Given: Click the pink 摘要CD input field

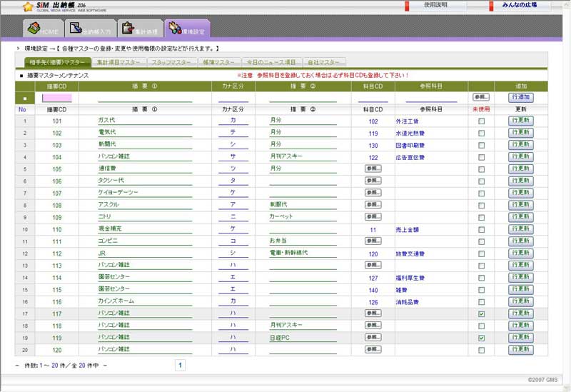Looking at the screenshot, I should click(57, 98).
